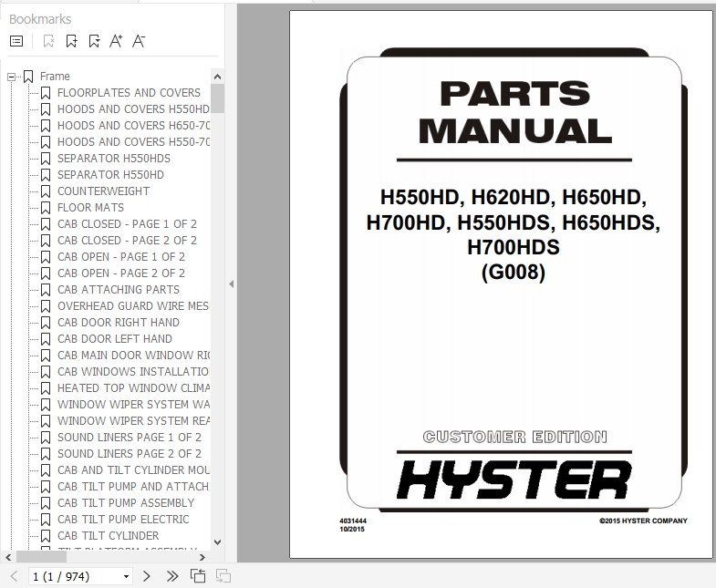Viewport: 716px width, 588px height.
Task: Open SOUND LINERS PAGE 1 OF 2 bookmark
Action: click(x=130, y=438)
